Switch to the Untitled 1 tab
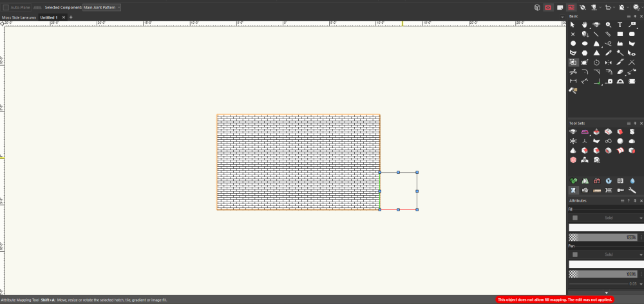Viewport: 644px width, 304px height. point(48,17)
